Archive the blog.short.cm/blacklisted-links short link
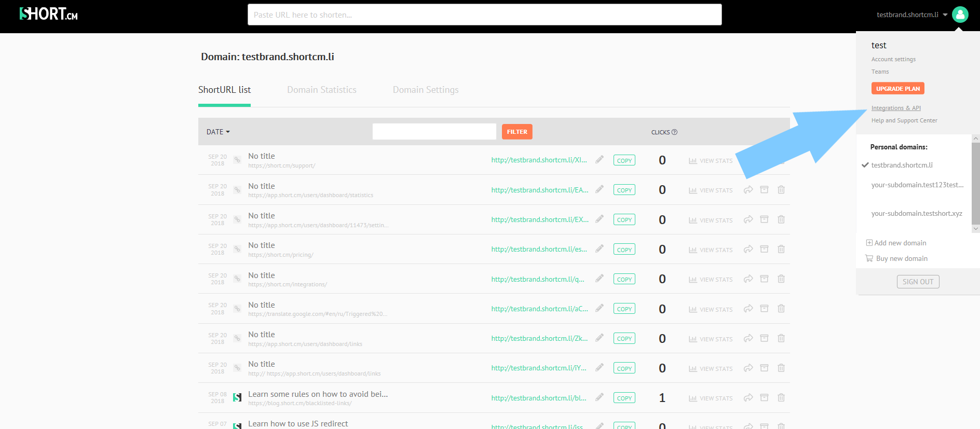 pyautogui.click(x=764, y=397)
